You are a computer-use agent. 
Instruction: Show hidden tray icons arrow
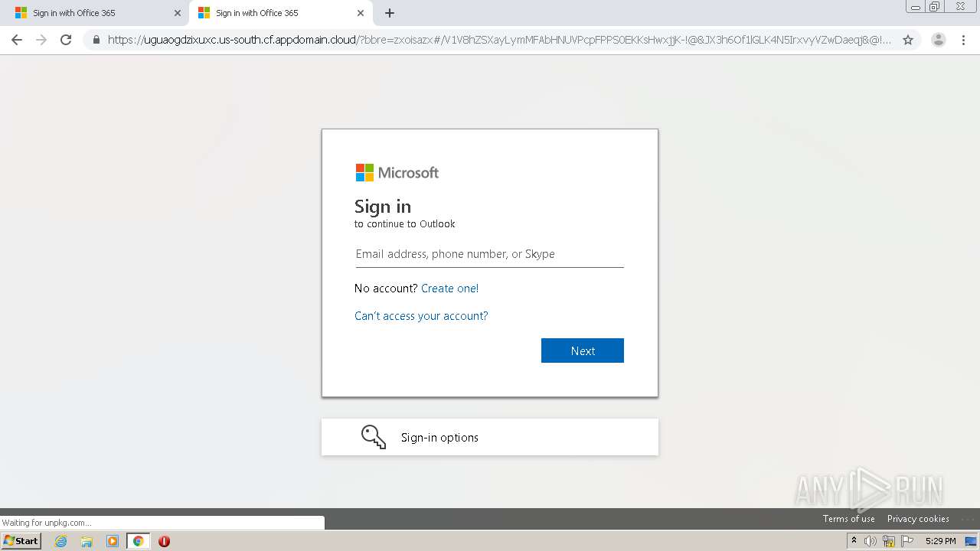tap(854, 541)
